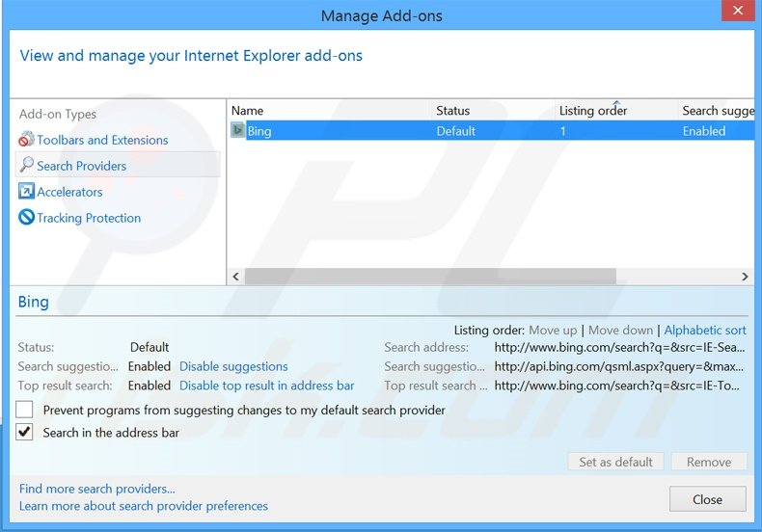The image size is (762, 532).
Task: Sort list by Name column header
Action: pos(248,111)
